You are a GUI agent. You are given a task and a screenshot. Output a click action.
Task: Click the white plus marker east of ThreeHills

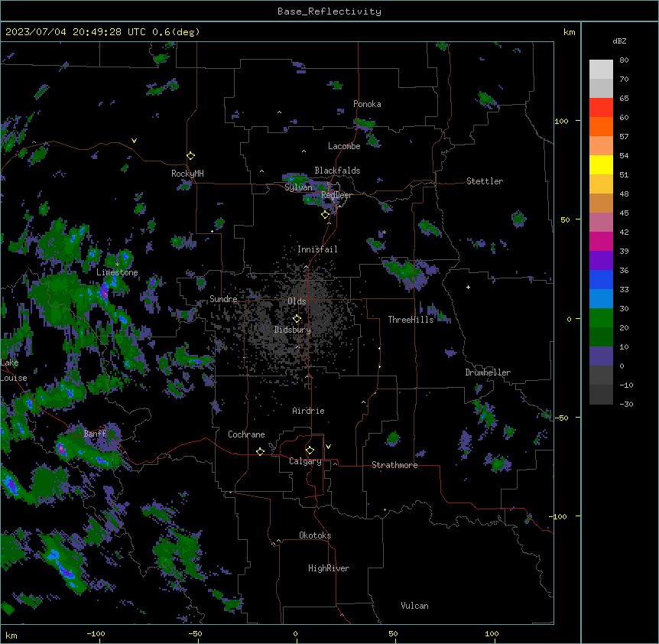coord(468,287)
